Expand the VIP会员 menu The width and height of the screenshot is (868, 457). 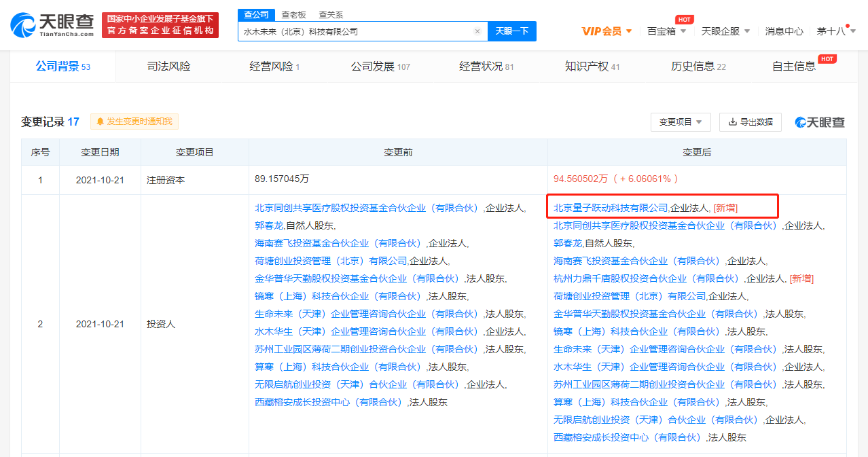607,31
